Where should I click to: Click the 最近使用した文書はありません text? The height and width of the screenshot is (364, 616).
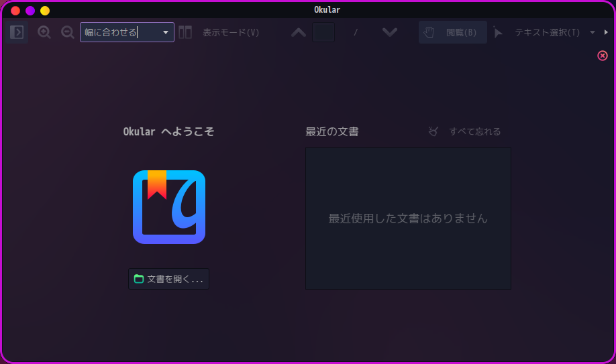pyautogui.click(x=408, y=219)
